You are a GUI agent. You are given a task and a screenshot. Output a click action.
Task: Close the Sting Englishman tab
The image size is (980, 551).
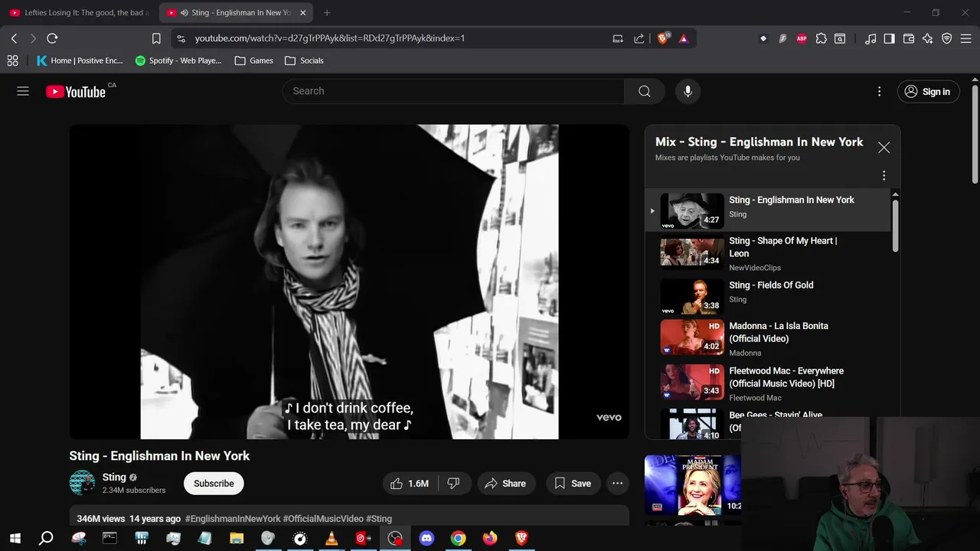pyautogui.click(x=303, y=12)
